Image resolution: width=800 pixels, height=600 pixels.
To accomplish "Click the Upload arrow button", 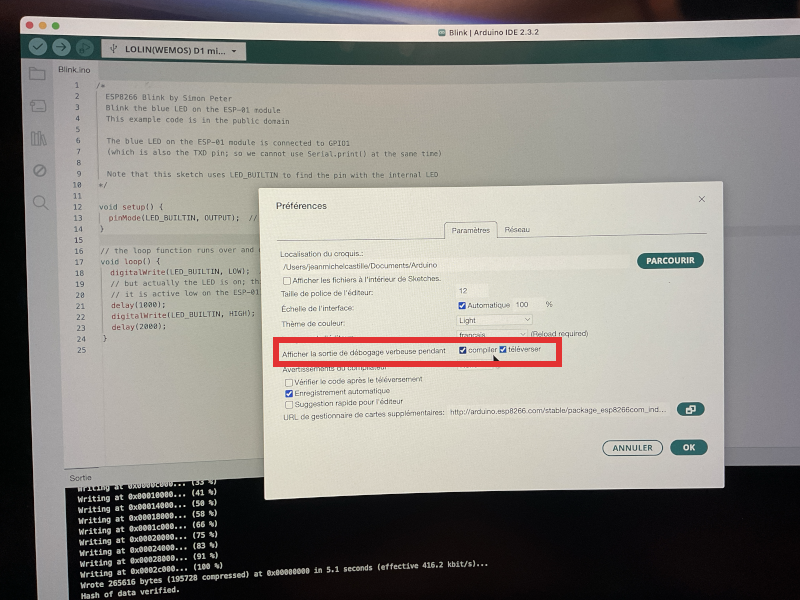I will [x=61, y=47].
